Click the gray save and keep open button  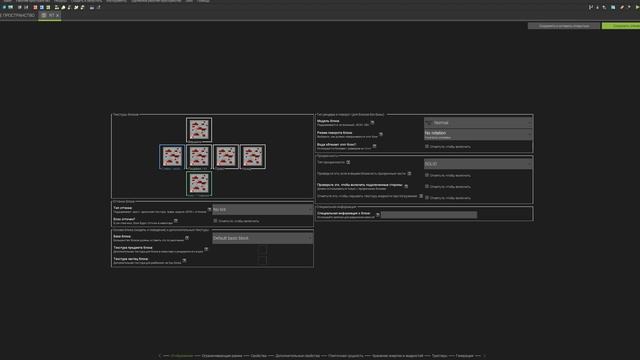[x=564, y=26]
